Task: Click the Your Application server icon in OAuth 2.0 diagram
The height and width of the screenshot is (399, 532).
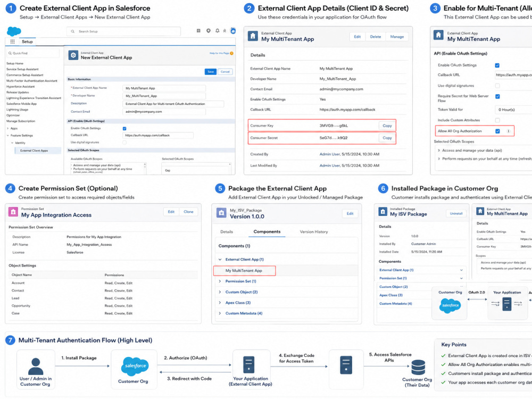Action: (507, 304)
